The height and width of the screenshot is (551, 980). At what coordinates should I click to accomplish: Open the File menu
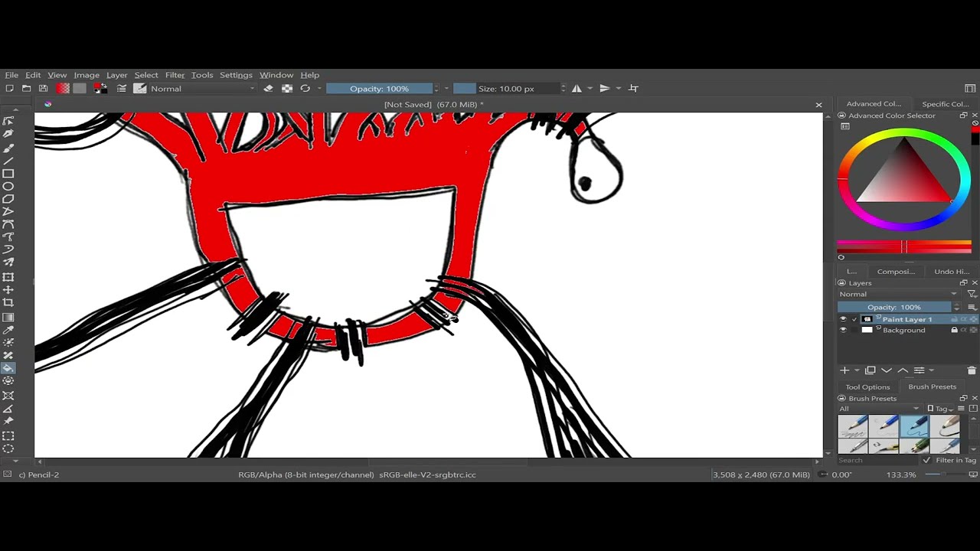[x=11, y=75]
